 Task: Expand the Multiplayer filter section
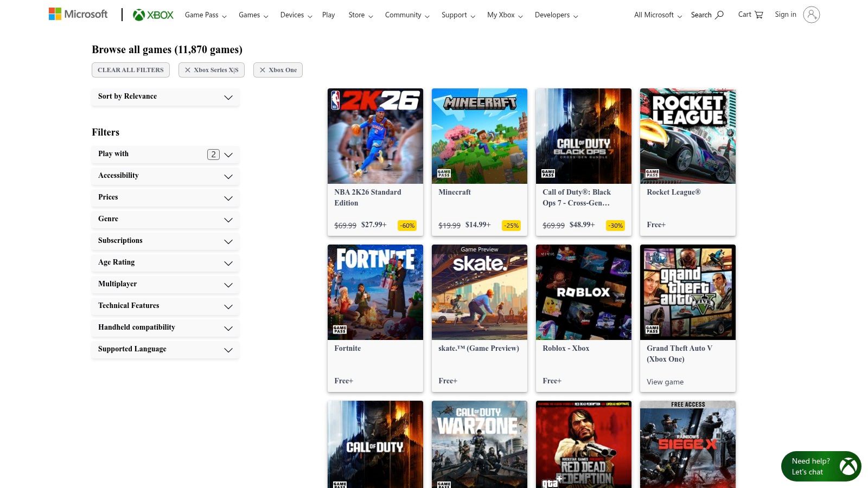coord(165,285)
